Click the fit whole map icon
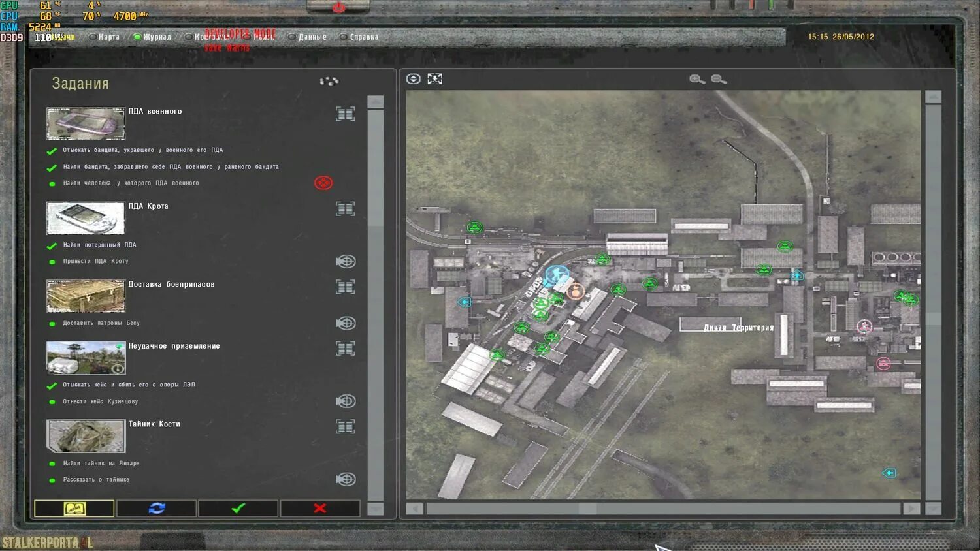 [x=434, y=79]
